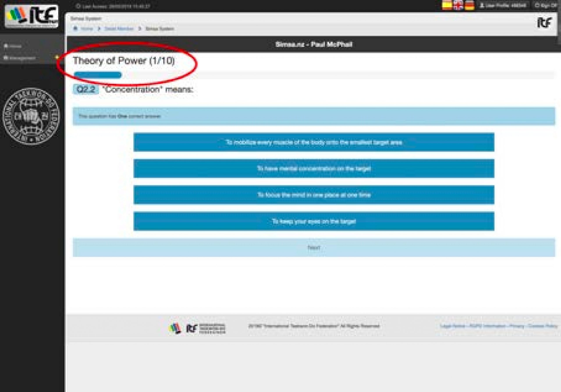Click the second breadcrumb link after Home
Viewport: 561px width, 392px height.
119,29
